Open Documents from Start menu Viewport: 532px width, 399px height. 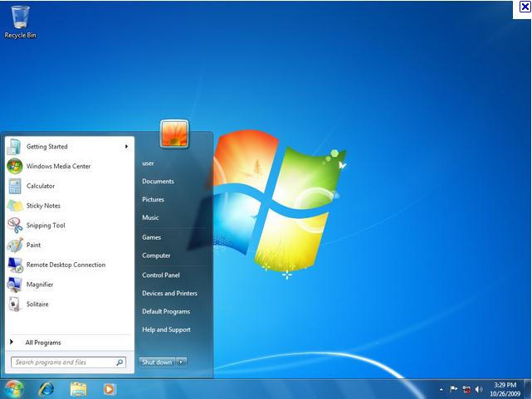pyautogui.click(x=158, y=182)
